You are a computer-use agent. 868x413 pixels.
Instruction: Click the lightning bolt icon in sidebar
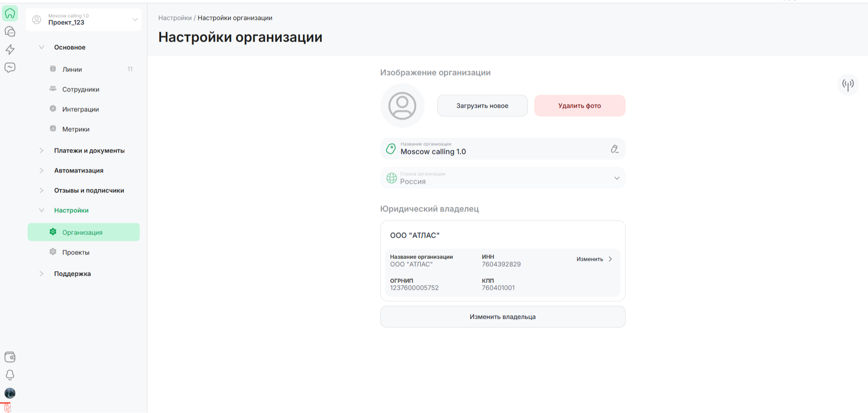click(x=10, y=49)
